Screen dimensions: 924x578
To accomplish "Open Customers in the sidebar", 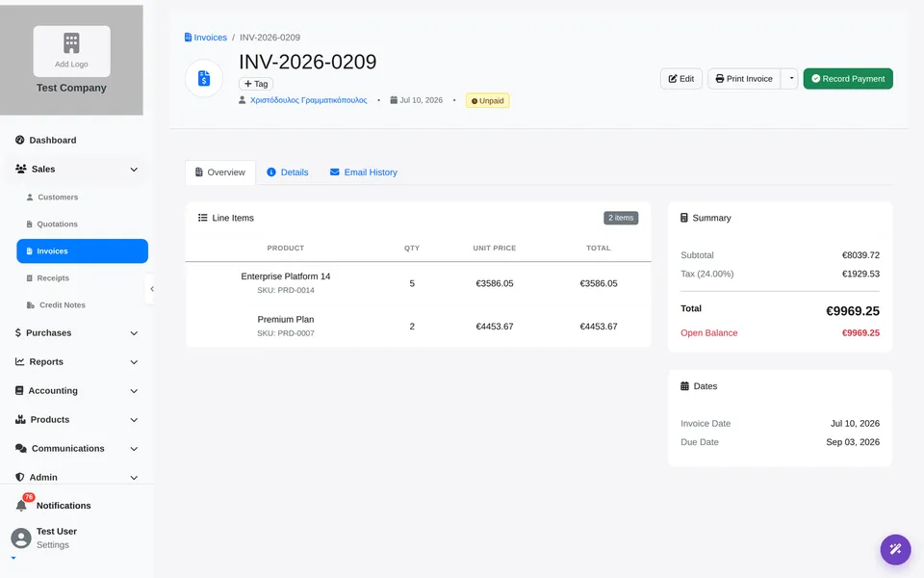I will point(82,197).
